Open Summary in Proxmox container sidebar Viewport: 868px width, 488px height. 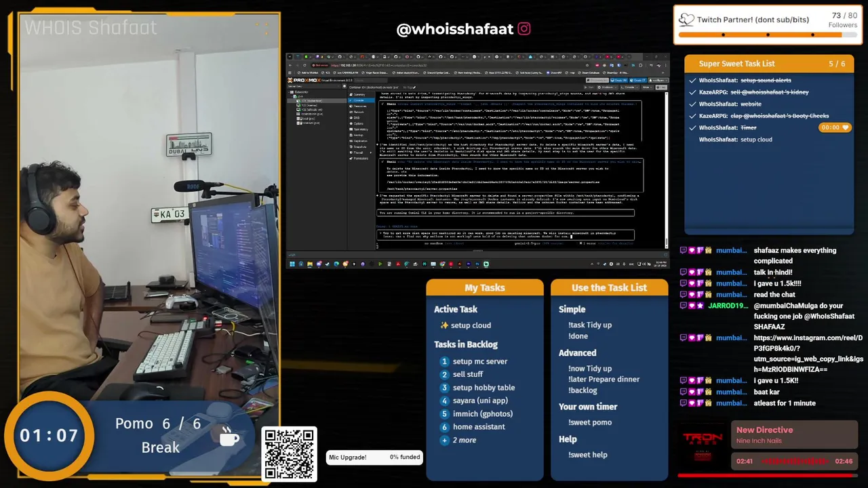[361, 95]
